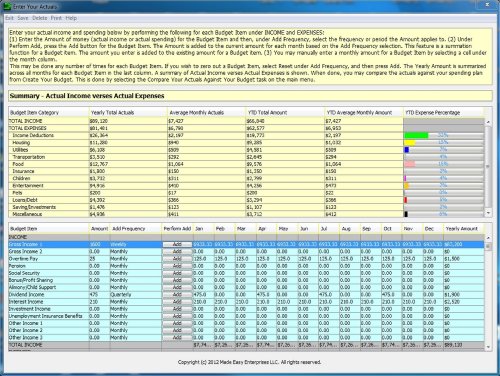Click the Utilities blue percentage bar
The height and width of the screenshot is (376, 500).
click(407, 150)
